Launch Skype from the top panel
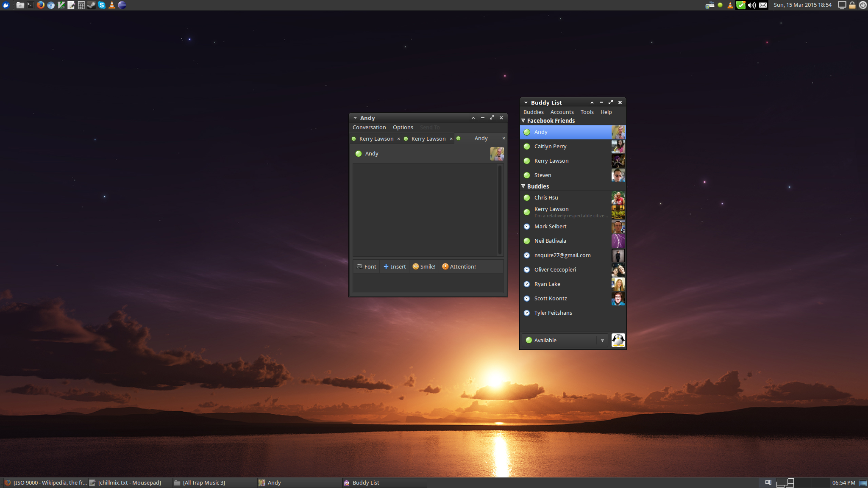Screen dimensions: 868x488 pos(102,5)
